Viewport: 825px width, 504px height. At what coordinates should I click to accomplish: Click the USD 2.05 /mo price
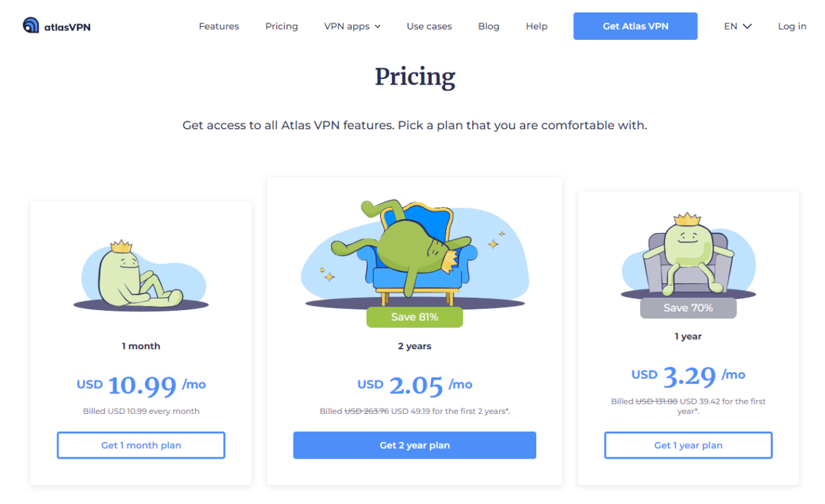point(415,385)
